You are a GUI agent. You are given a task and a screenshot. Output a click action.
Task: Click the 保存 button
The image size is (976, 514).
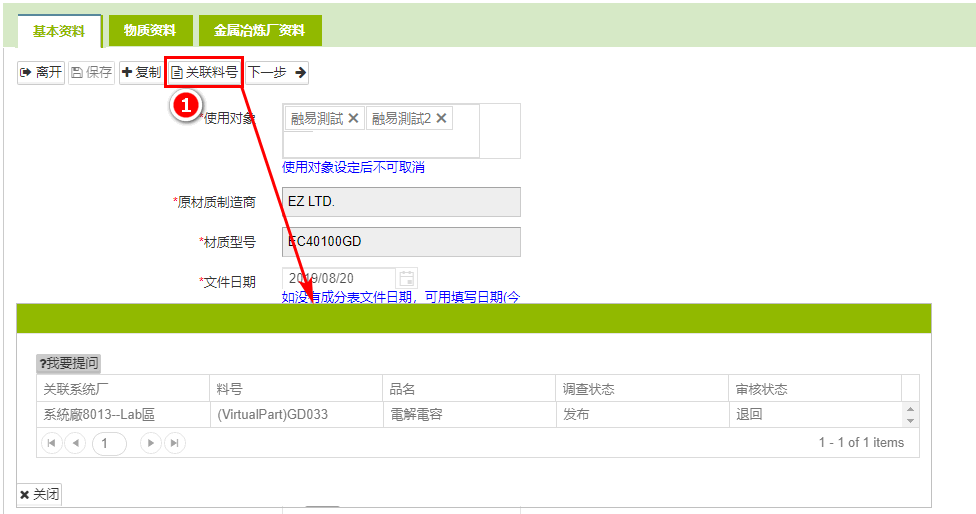pyautogui.click(x=92, y=72)
